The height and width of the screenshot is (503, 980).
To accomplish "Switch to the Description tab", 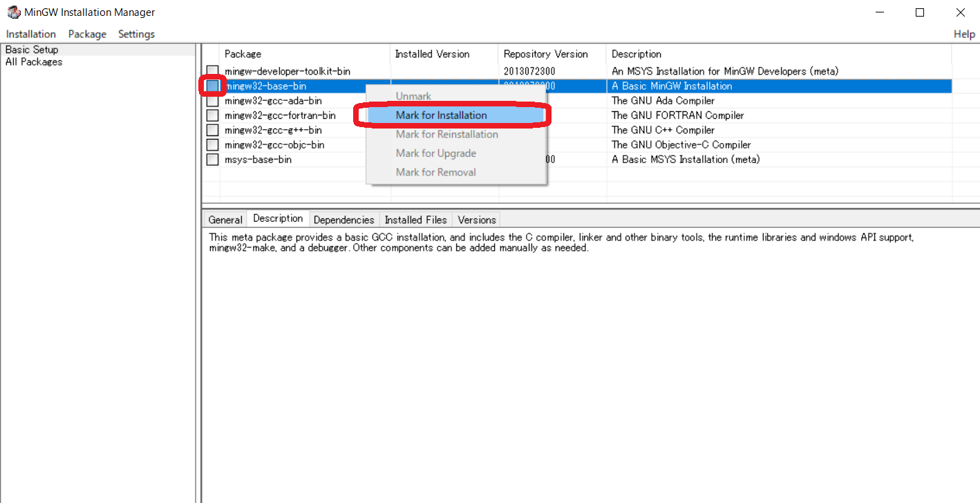I will click(x=278, y=218).
